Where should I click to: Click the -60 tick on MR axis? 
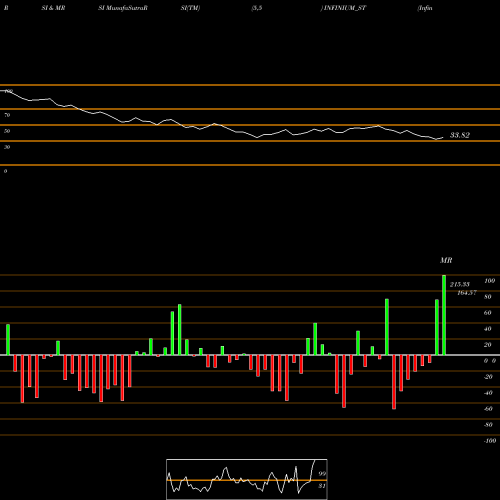[x=488, y=409]
